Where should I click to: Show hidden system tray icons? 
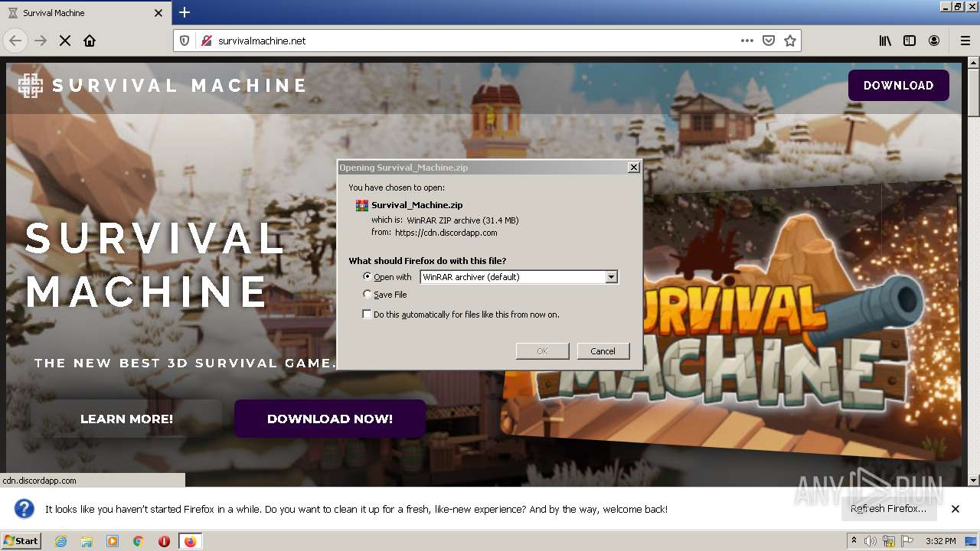(x=854, y=541)
